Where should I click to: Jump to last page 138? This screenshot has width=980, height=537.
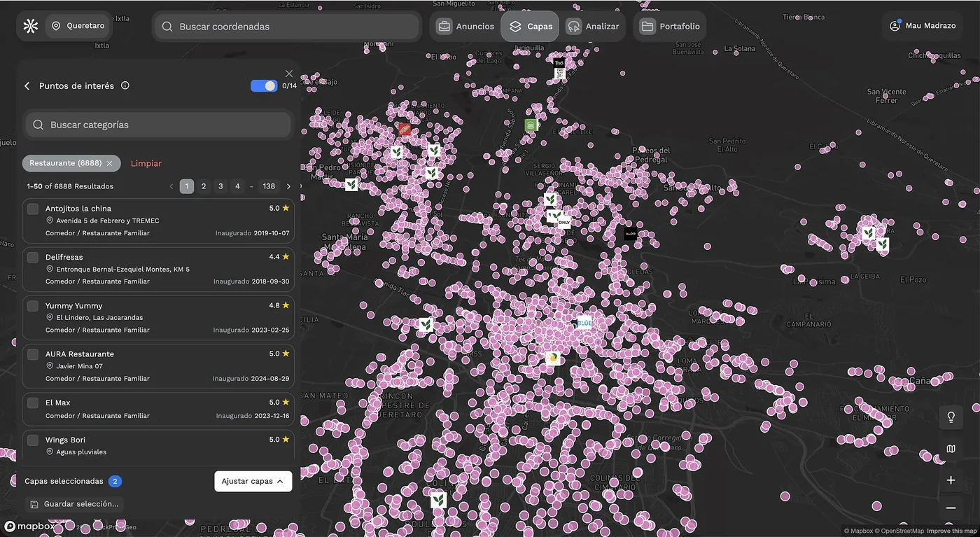coord(269,186)
